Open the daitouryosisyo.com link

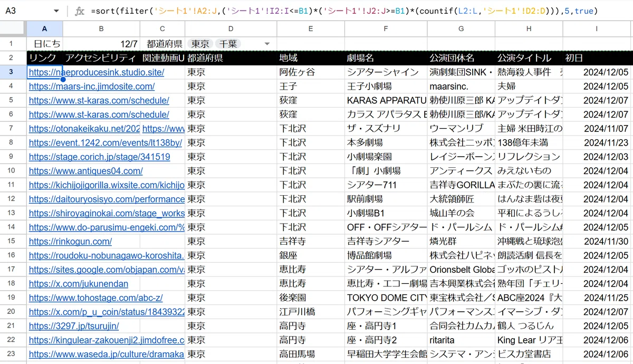[x=107, y=199]
